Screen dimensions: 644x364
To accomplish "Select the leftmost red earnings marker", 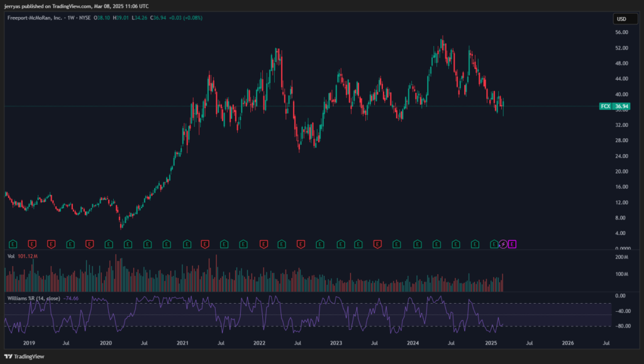I will click(x=31, y=243).
